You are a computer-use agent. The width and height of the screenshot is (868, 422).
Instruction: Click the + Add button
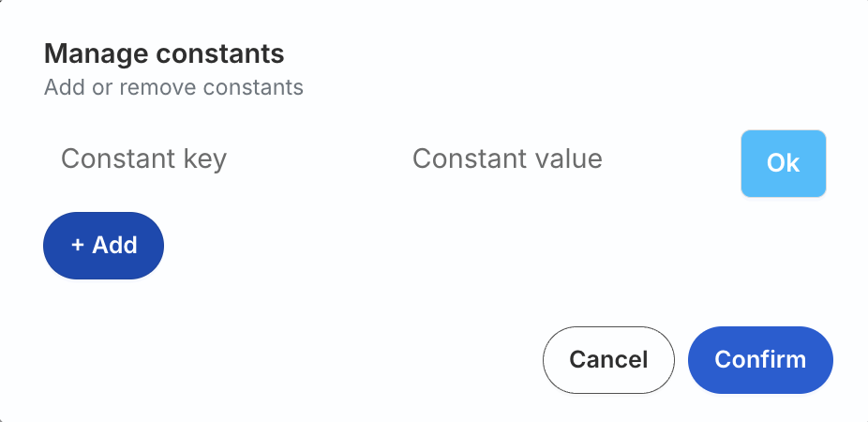click(104, 246)
